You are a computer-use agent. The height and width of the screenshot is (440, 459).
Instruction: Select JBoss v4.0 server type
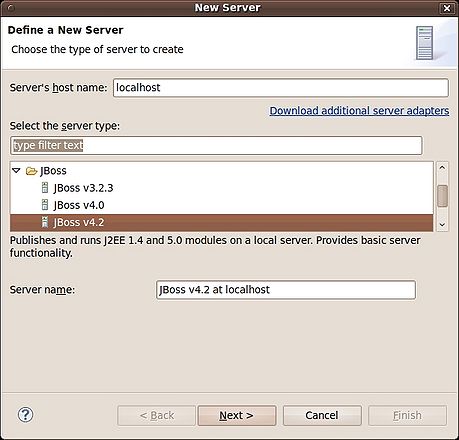point(222,205)
